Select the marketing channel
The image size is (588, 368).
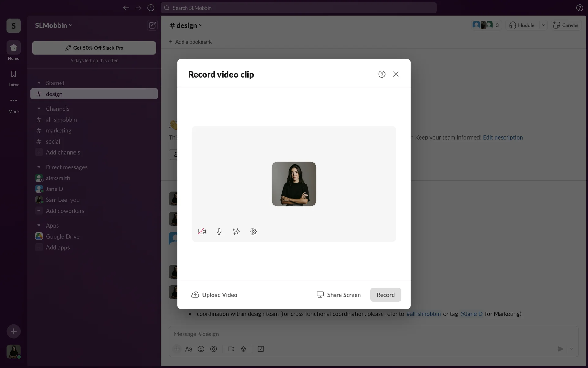[58, 131]
